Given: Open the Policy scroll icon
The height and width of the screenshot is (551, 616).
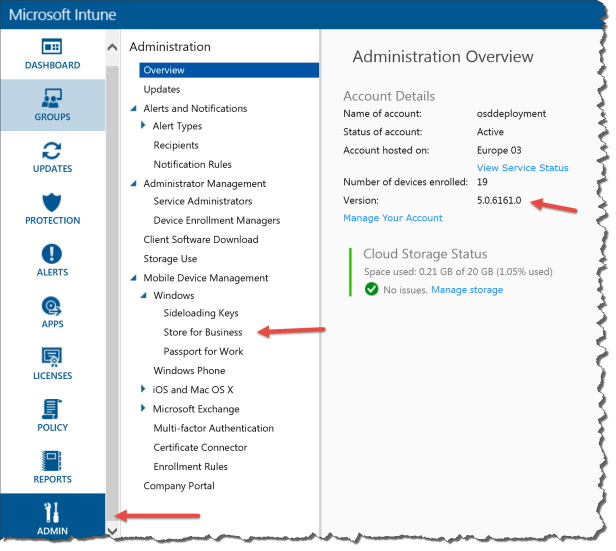Looking at the screenshot, I should [52, 409].
